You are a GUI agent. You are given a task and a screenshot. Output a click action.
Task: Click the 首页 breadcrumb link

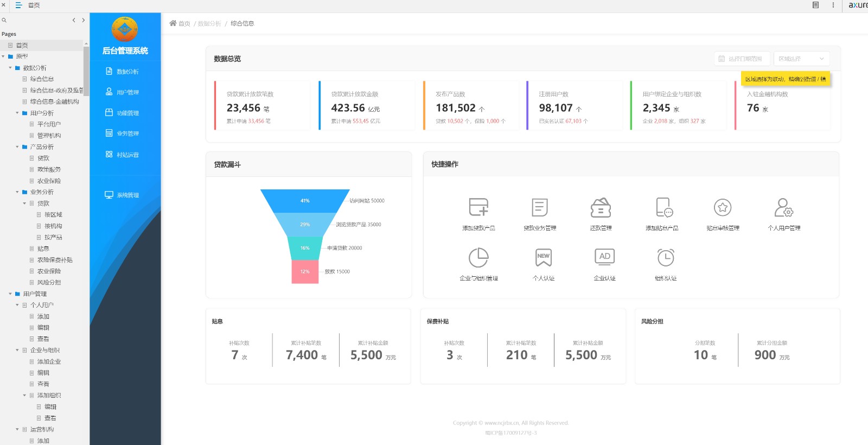tap(184, 23)
